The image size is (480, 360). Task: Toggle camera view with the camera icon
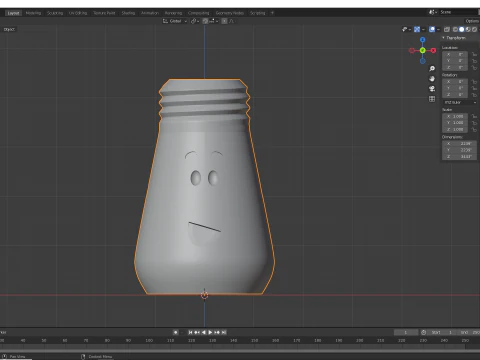(x=432, y=89)
